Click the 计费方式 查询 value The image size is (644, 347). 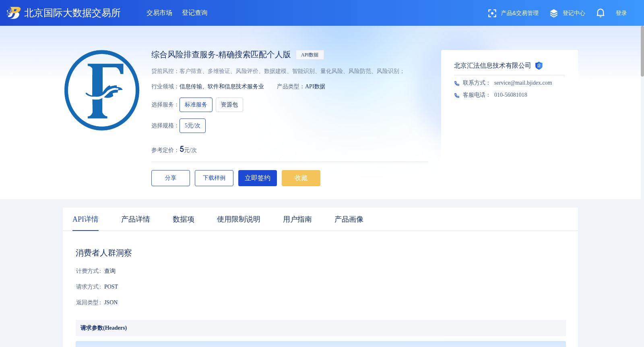click(x=110, y=271)
